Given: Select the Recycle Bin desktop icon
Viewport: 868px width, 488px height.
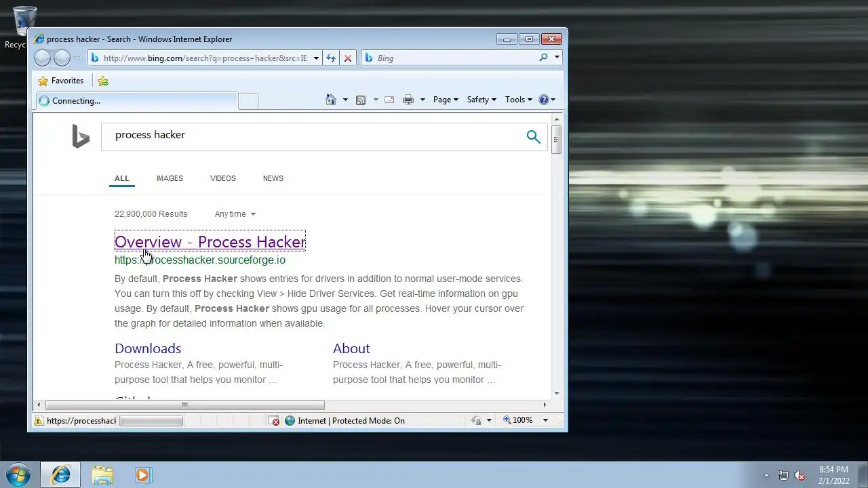Looking at the screenshot, I should click(24, 27).
